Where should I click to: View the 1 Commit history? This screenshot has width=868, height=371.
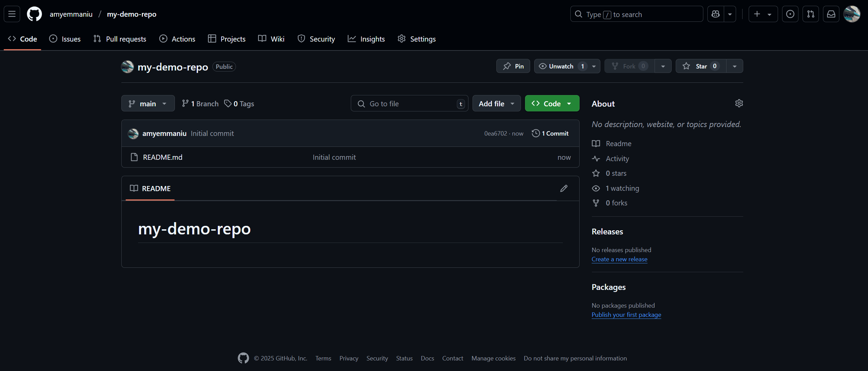click(x=550, y=134)
